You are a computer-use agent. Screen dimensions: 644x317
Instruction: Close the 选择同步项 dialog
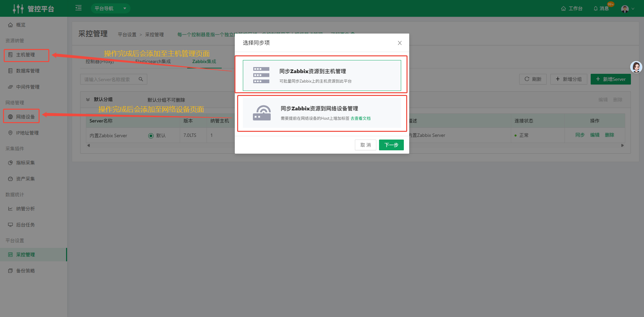pyautogui.click(x=399, y=43)
